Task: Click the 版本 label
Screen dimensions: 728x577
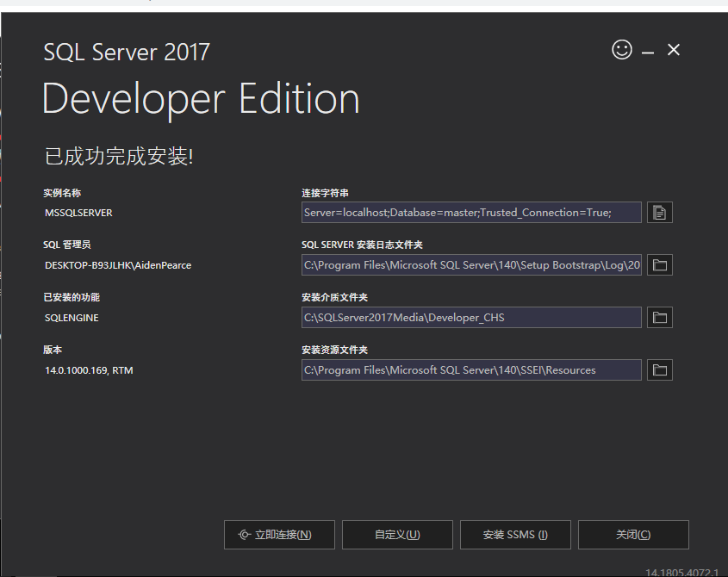Action: coord(53,350)
